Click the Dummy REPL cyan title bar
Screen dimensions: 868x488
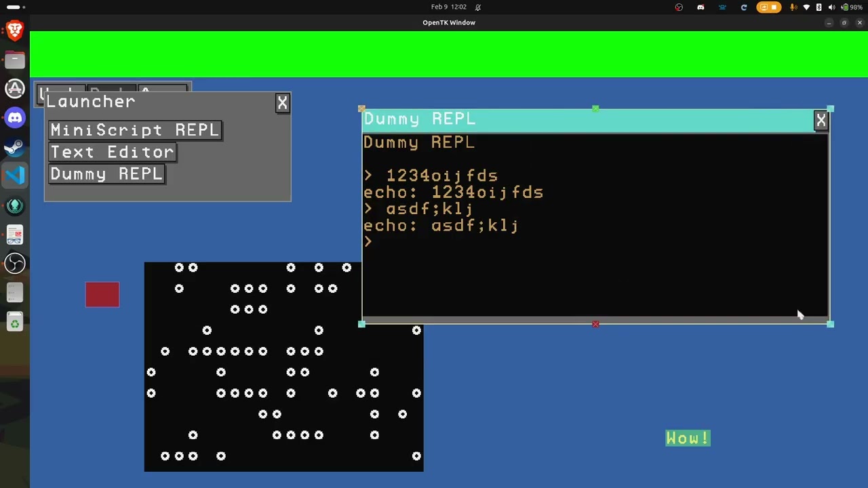click(x=588, y=121)
